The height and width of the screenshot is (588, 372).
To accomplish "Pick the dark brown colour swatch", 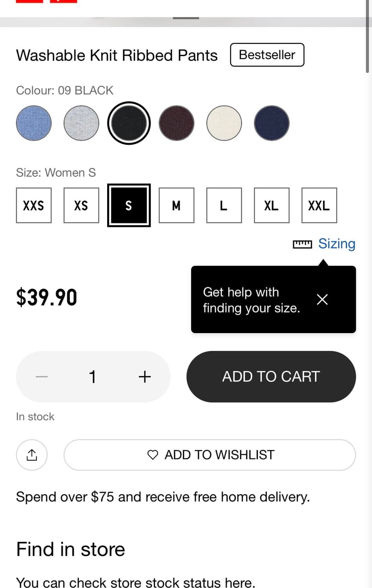I will (x=176, y=123).
